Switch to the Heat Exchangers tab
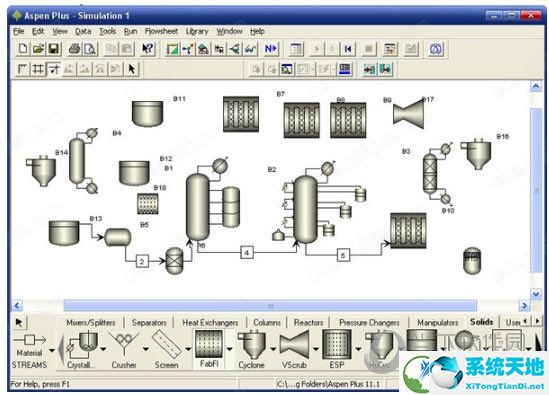Screen dimensions: 549x395 210,323
